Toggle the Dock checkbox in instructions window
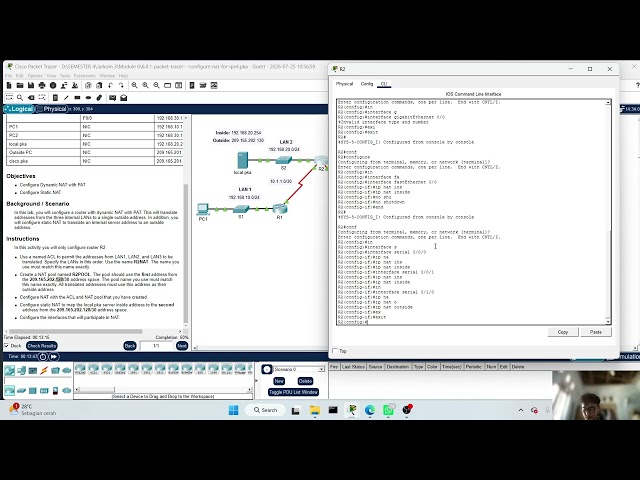Image resolution: width=640 pixels, height=480 pixels. (x=7, y=346)
